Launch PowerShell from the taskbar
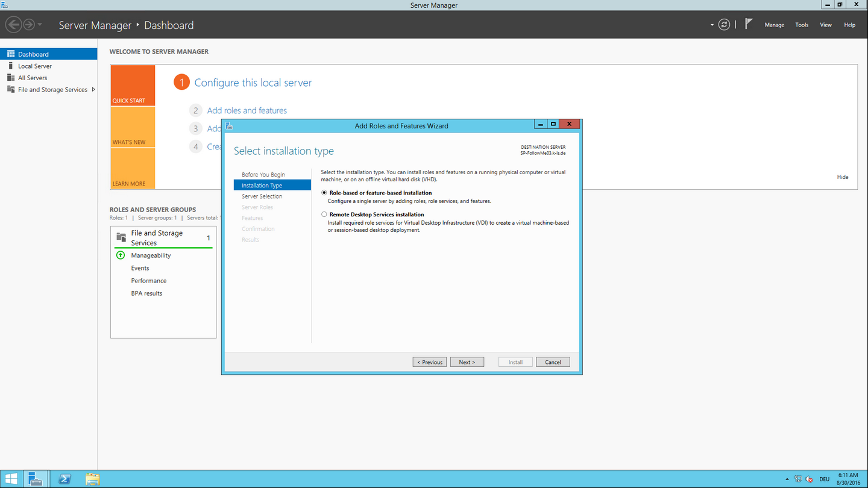This screenshot has width=868, height=488. pyautogui.click(x=64, y=480)
